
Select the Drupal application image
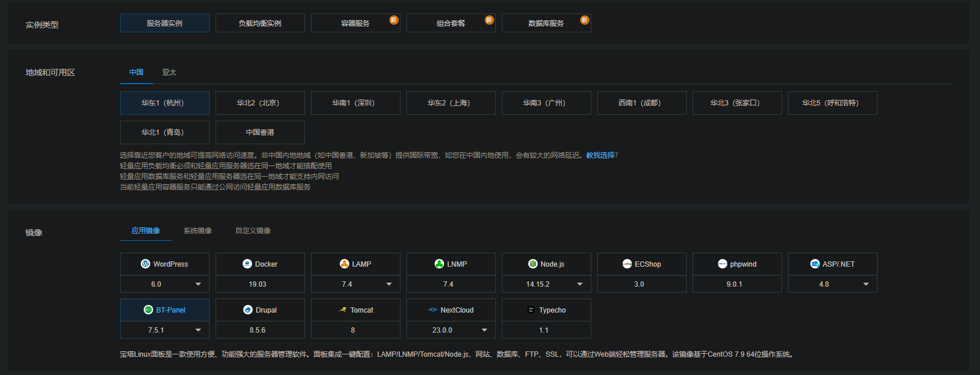260,310
